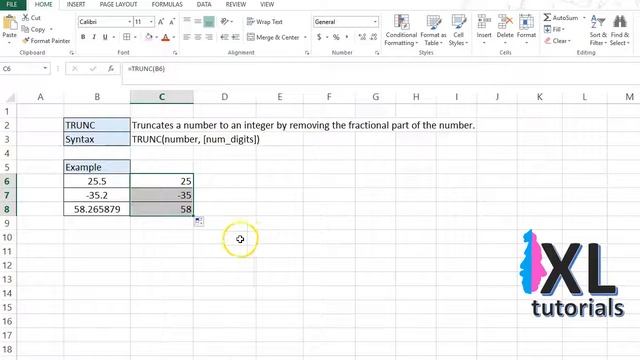
Task: Click the Select All corner triangle
Action: point(10,98)
